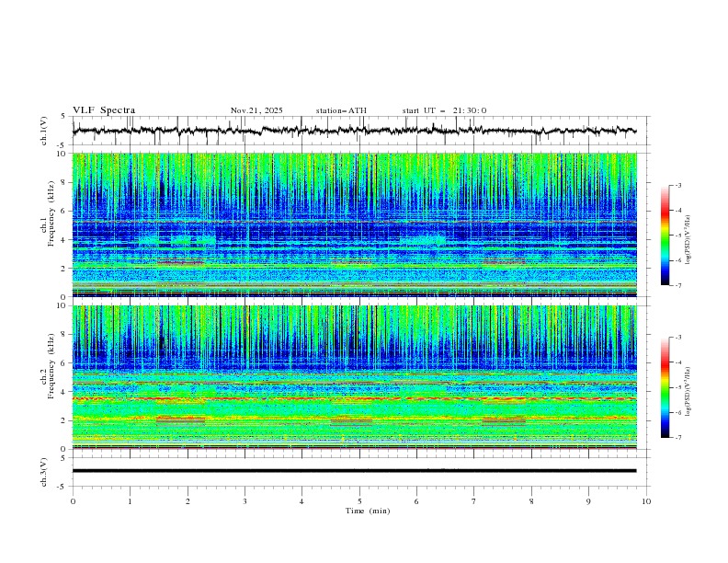Click the time axis tick label '2'
Viewport: 728px width, 563px height.
(x=188, y=501)
